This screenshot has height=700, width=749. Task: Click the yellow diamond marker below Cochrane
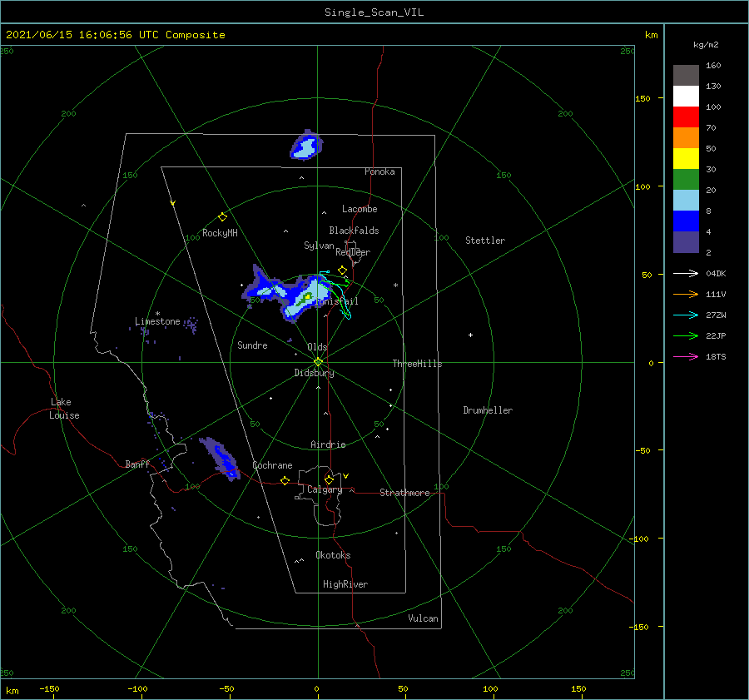(x=285, y=480)
